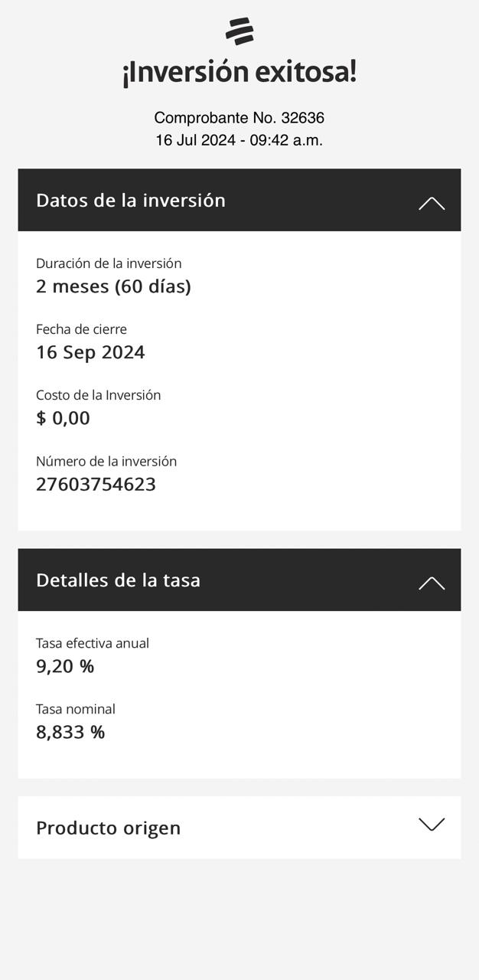The width and height of the screenshot is (479, 980).
Task: Click the Detalles de la tasa header
Action: point(119,580)
